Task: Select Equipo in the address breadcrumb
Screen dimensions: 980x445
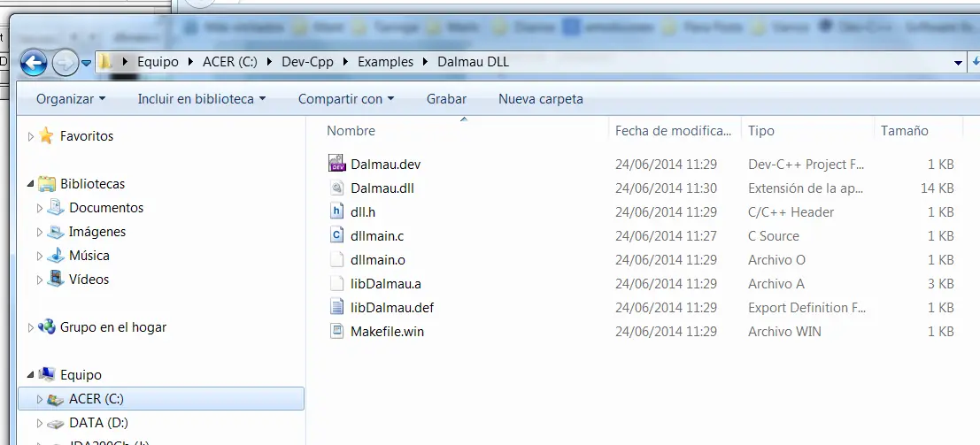Action: pyautogui.click(x=158, y=62)
